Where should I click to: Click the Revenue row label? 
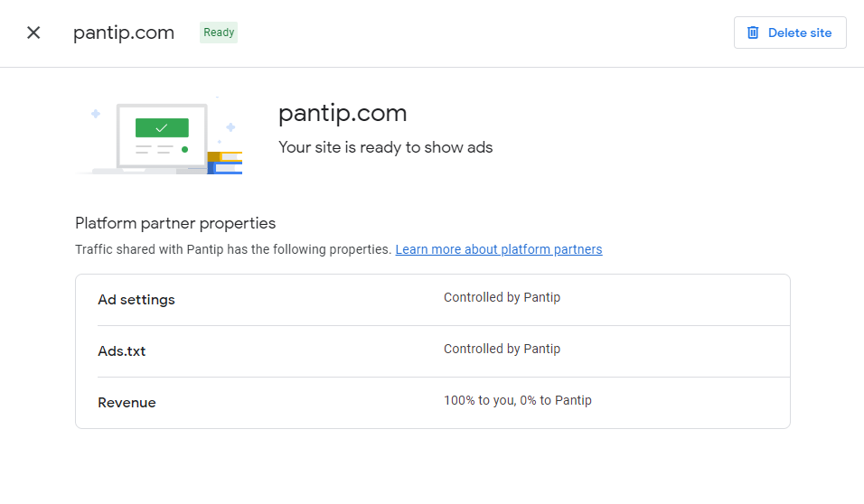[127, 403]
